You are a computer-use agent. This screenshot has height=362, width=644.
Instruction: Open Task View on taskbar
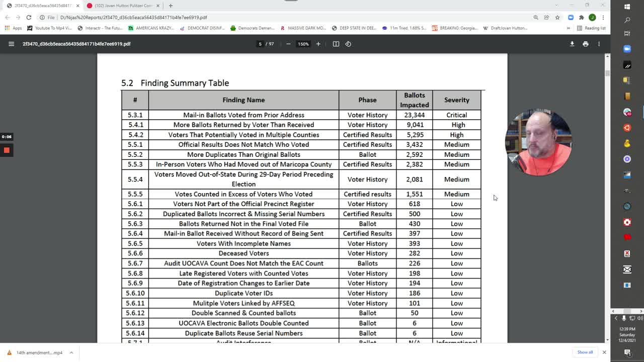(x=627, y=33)
